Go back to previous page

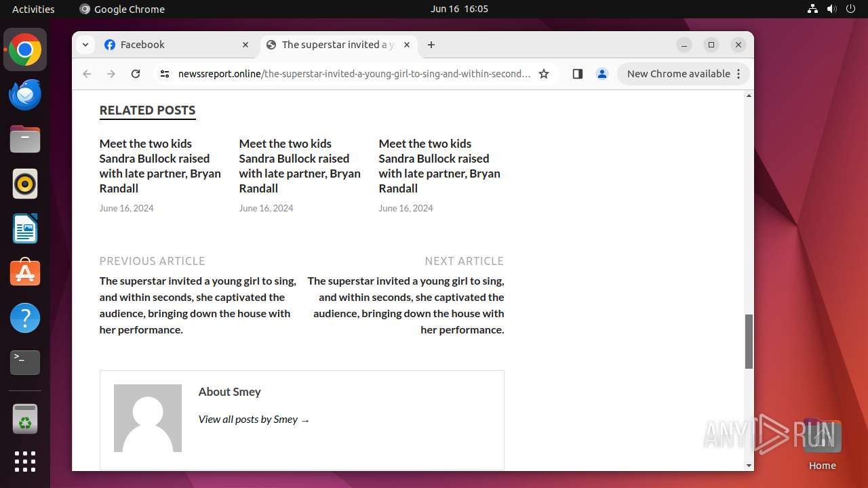[87, 74]
